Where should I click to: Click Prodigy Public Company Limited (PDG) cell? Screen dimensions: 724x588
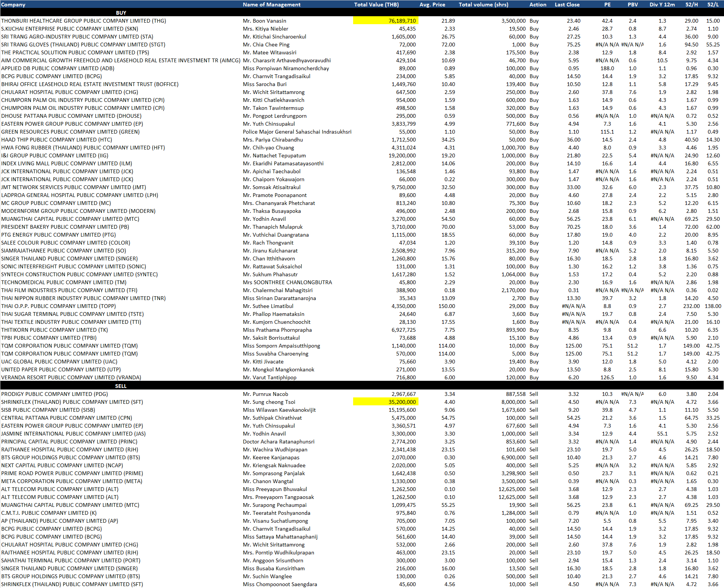point(54,394)
